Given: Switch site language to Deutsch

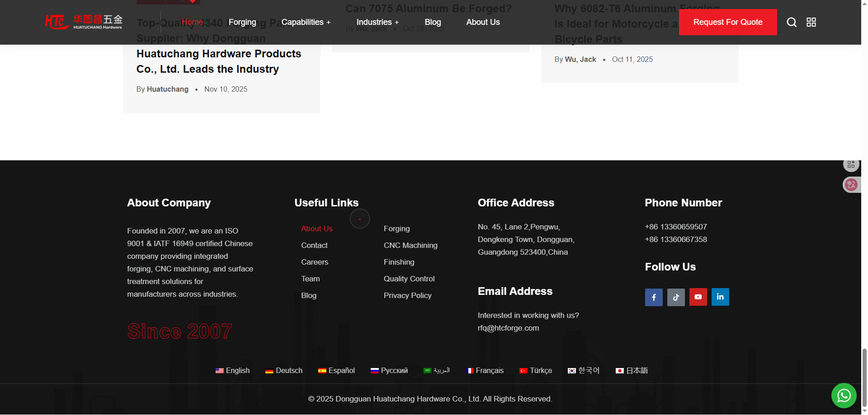Looking at the screenshot, I should (284, 371).
